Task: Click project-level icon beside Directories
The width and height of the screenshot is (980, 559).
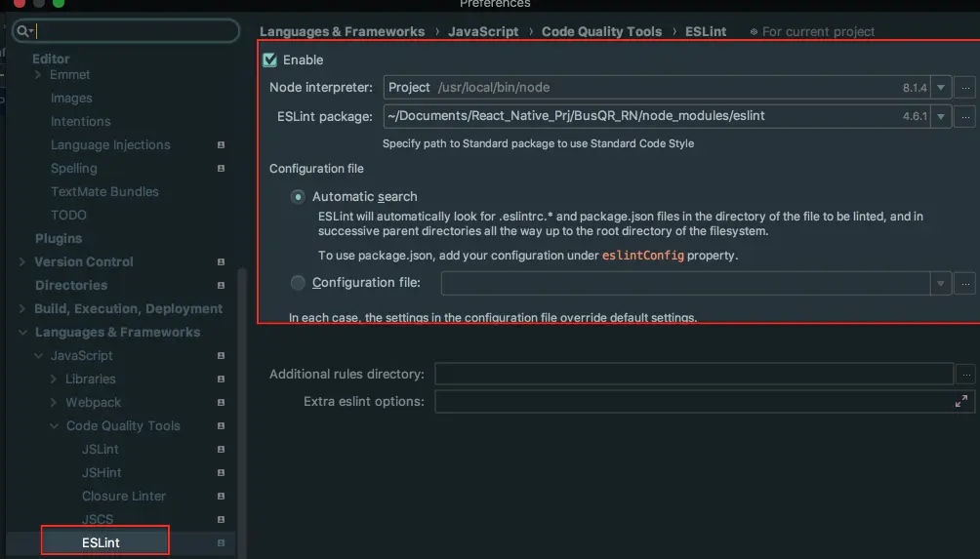Action: point(221,286)
